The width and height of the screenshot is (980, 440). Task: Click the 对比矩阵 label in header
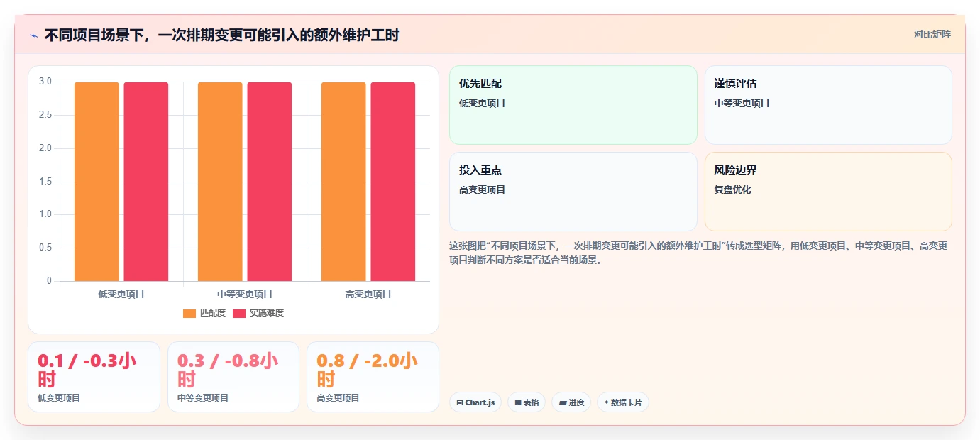[932, 34]
